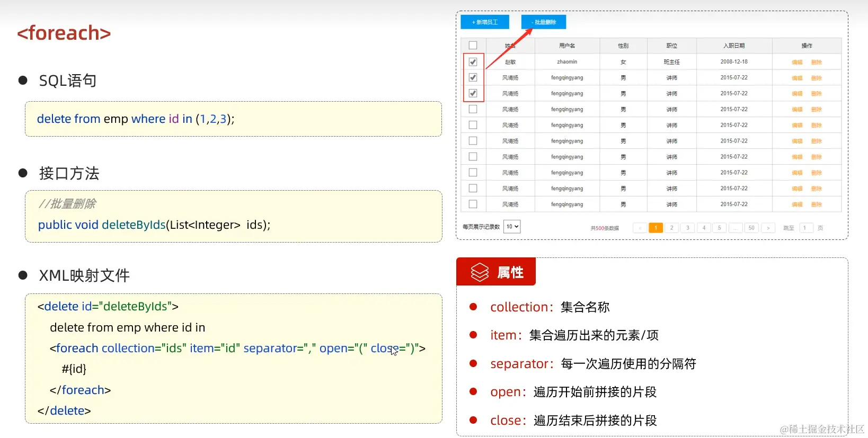Click the closing </foreach> tag line
Viewport: 868px width, 438px height.
tap(81, 390)
